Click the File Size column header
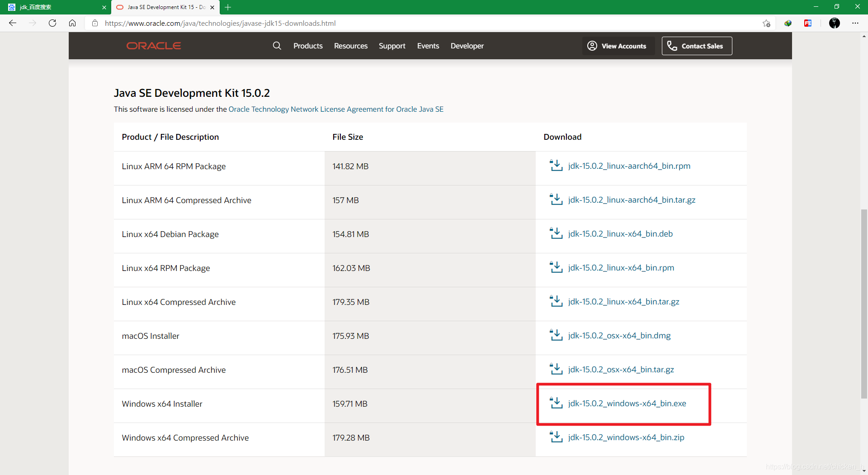This screenshot has width=868, height=475. pyautogui.click(x=348, y=137)
